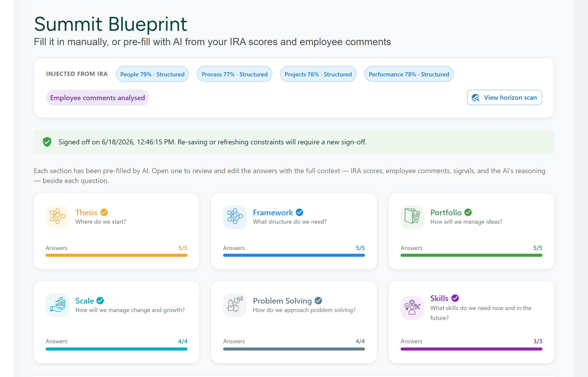Click the purple Skills answers progress bar
Viewport: 588px width, 377px height.
tap(472, 349)
